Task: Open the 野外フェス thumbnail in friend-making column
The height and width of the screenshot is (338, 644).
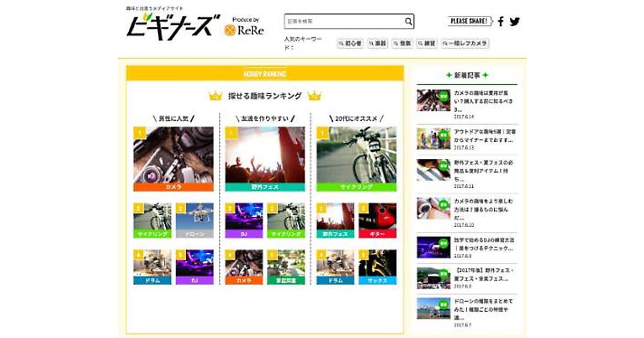Action: click(265, 158)
